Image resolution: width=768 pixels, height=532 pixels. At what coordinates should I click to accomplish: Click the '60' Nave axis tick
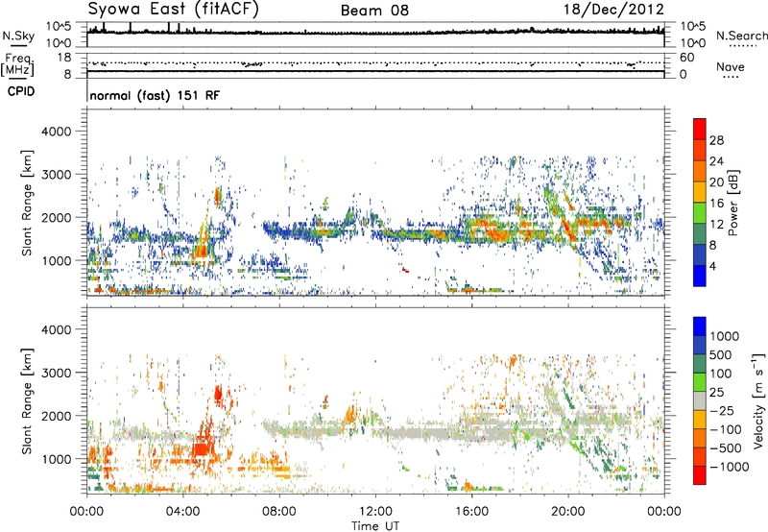tap(686, 58)
